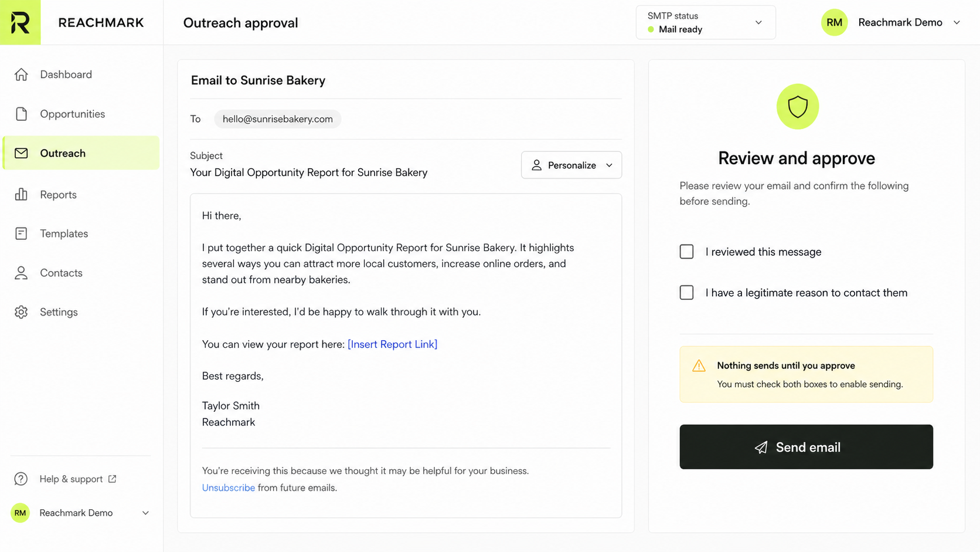Image resolution: width=980 pixels, height=552 pixels.
Task: Expand the Reachmark Demo chevron in the sidebar footer
Action: click(145, 513)
